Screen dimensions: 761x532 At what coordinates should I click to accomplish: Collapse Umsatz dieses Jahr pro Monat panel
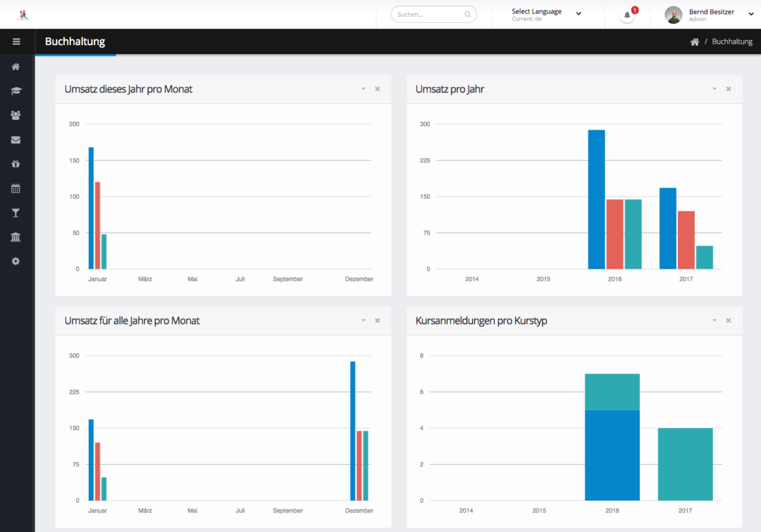click(x=363, y=89)
